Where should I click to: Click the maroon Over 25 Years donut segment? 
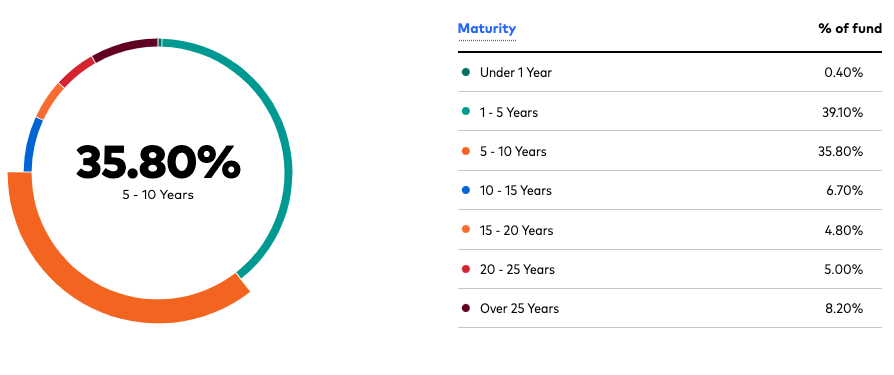click(123, 48)
